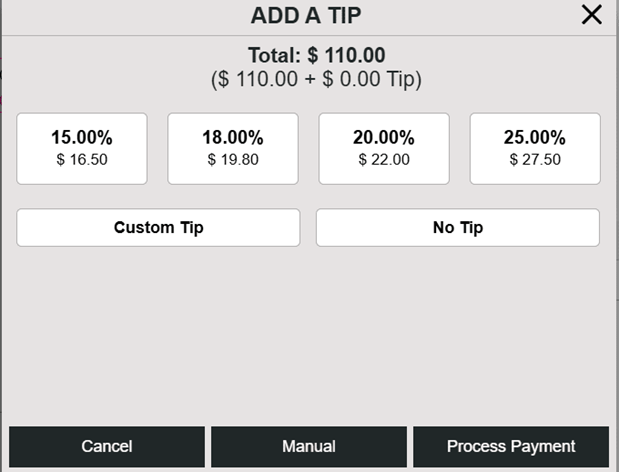The width and height of the screenshot is (619, 472).
Task: Cancel the tip dialog
Action: 107,446
